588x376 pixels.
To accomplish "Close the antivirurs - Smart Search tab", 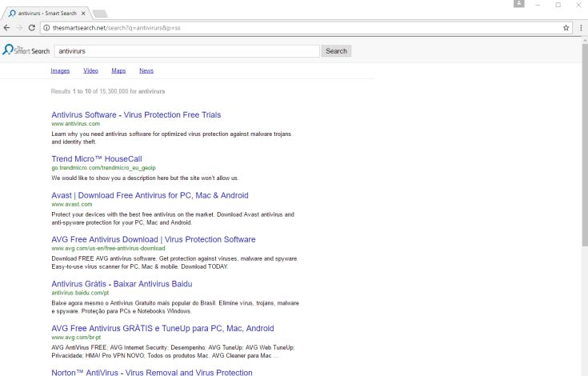I will 83,13.
